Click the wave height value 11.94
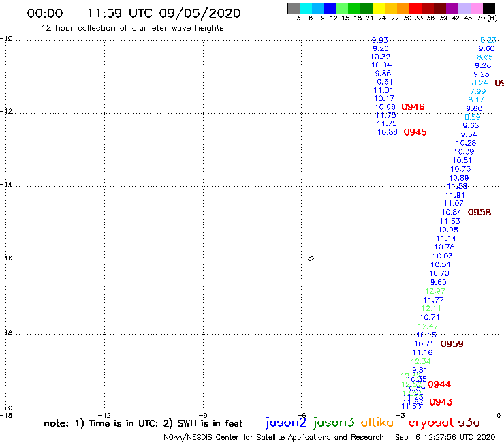 click(455, 195)
